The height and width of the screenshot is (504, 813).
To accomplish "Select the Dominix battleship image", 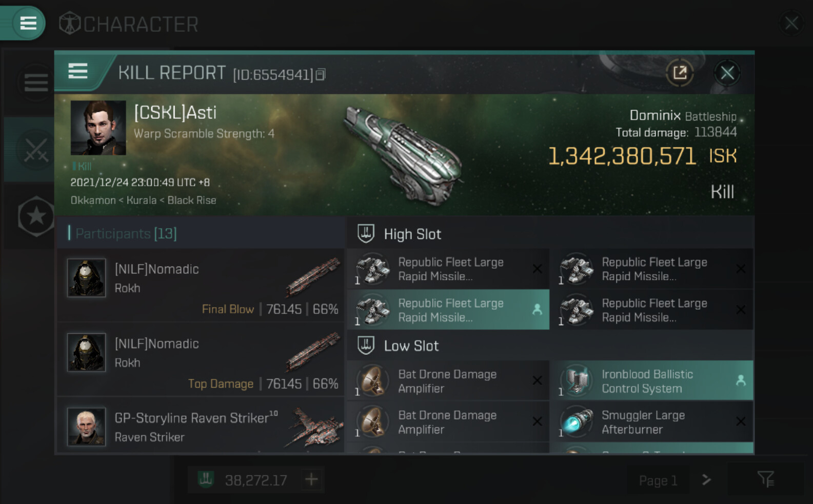I will point(405,154).
